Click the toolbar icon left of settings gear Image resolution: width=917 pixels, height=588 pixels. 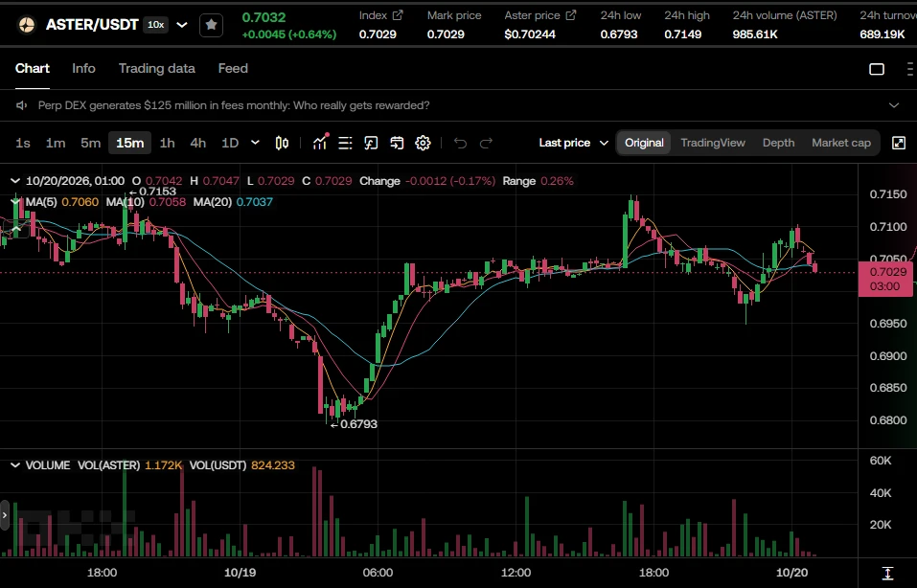(397, 143)
